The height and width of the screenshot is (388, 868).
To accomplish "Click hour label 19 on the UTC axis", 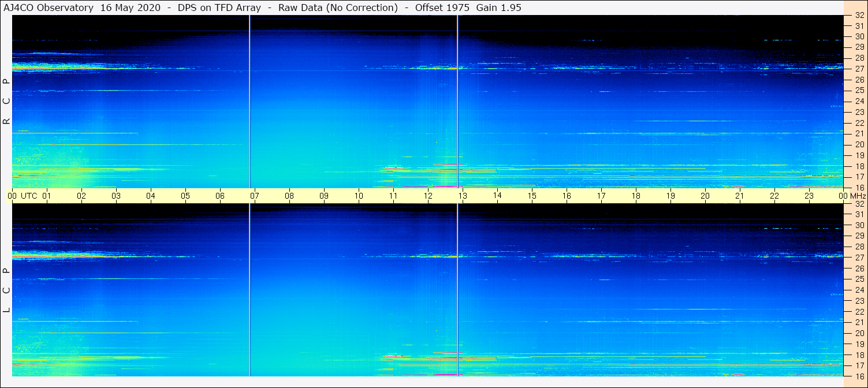I will pos(670,196).
